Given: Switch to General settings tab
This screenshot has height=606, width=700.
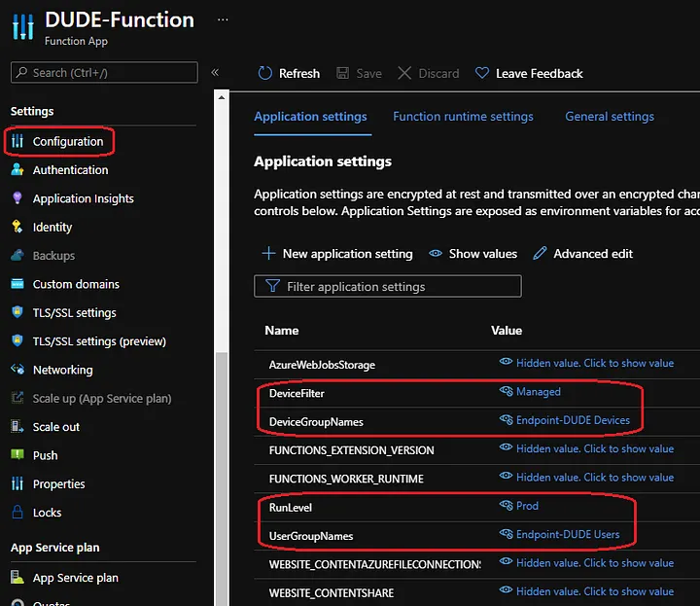Looking at the screenshot, I should point(610,117).
